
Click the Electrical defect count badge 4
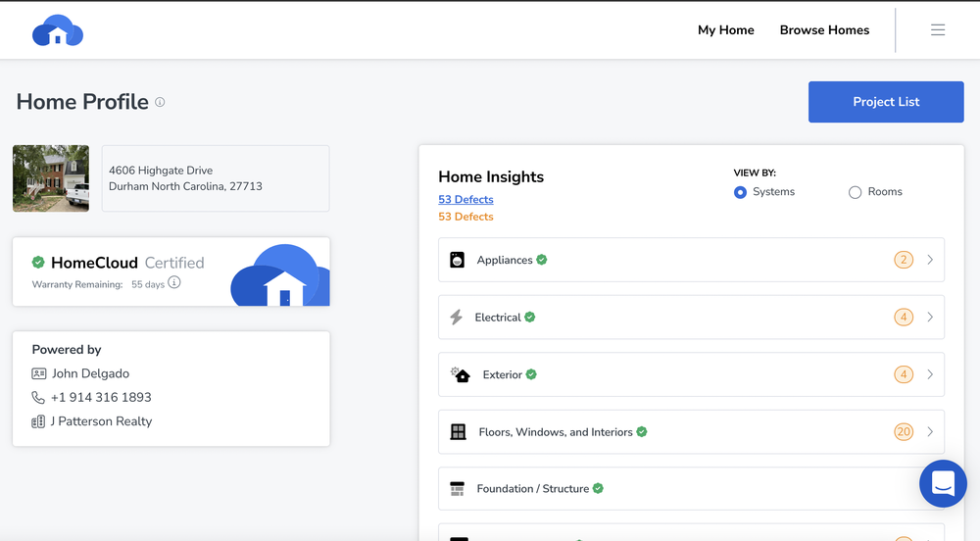(904, 317)
